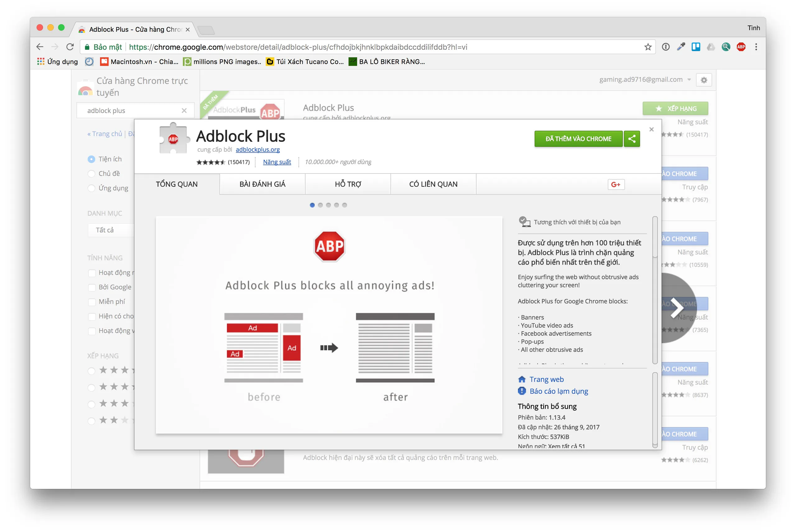Open the BA LÔ BIKER RÀNG bookmark
This screenshot has width=796, height=532.
387,62
